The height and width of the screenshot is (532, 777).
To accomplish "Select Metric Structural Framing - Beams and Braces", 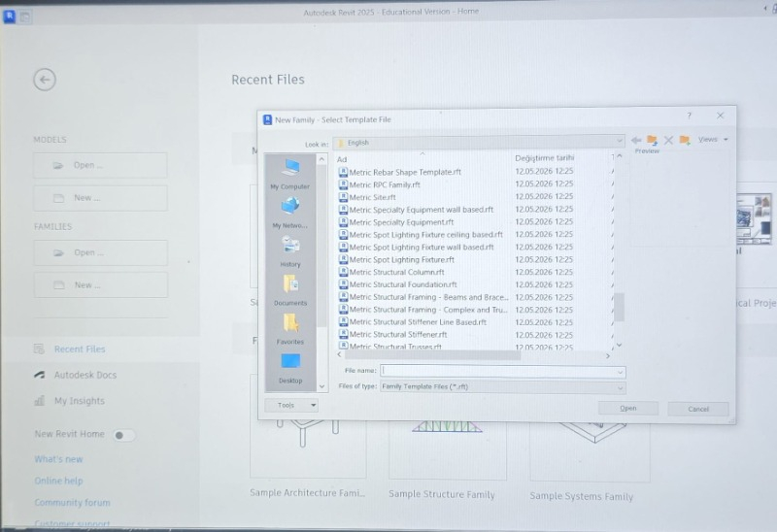I will point(428,297).
